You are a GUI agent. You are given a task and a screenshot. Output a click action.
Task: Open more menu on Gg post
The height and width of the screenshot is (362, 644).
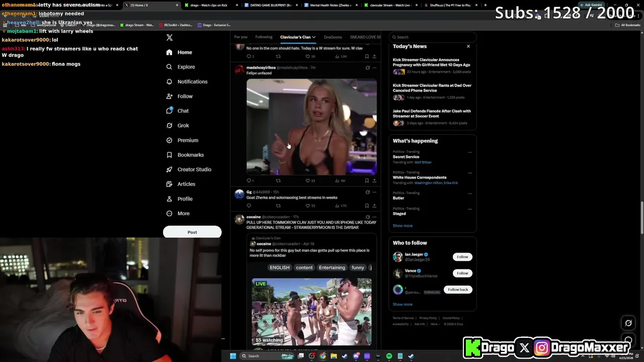click(x=374, y=192)
